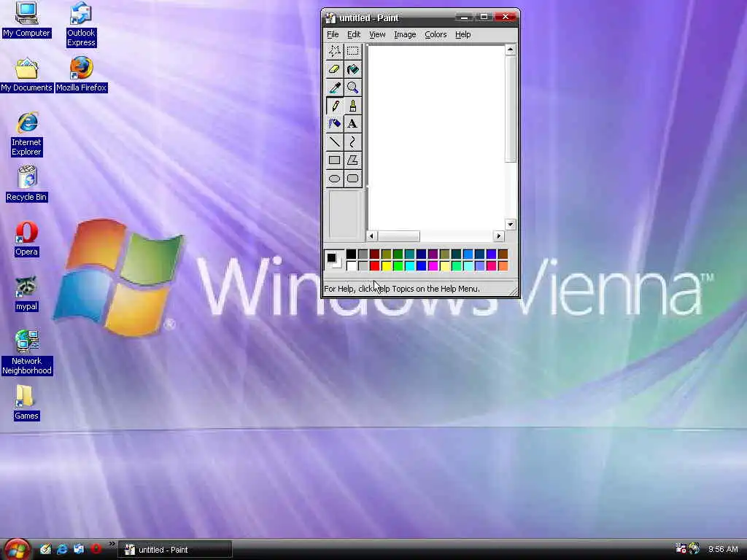This screenshot has height=560, width=747.
Task: Select the Curve tool
Action: coord(352,142)
